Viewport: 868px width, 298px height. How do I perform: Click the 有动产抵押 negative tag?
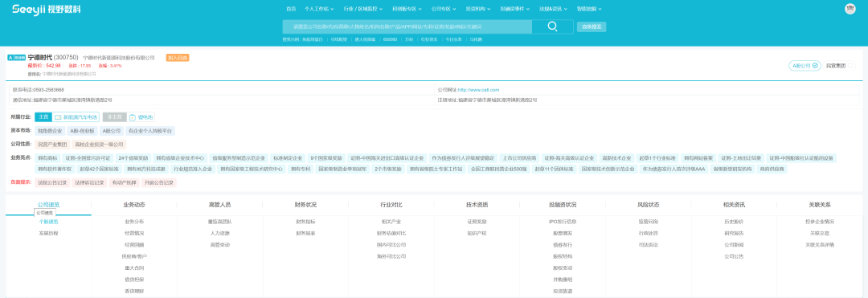(x=124, y=182)
